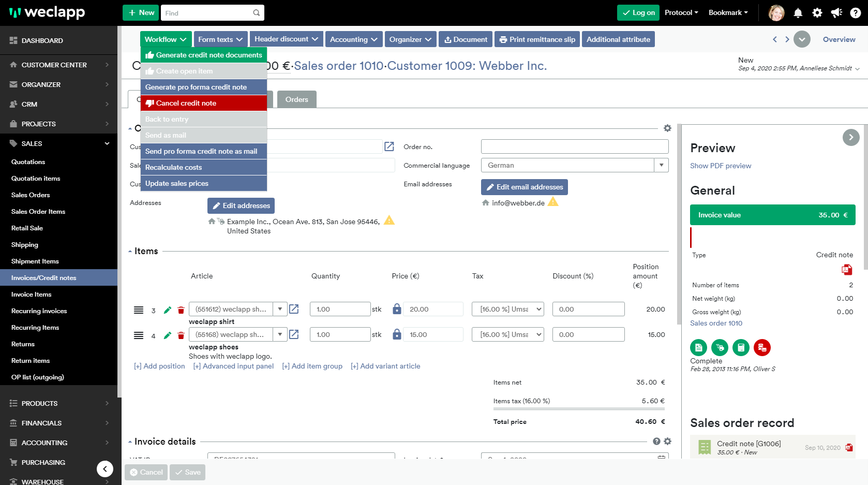Click the green shipping status icon
Viewport: 868px width, 485px height.
720,347
